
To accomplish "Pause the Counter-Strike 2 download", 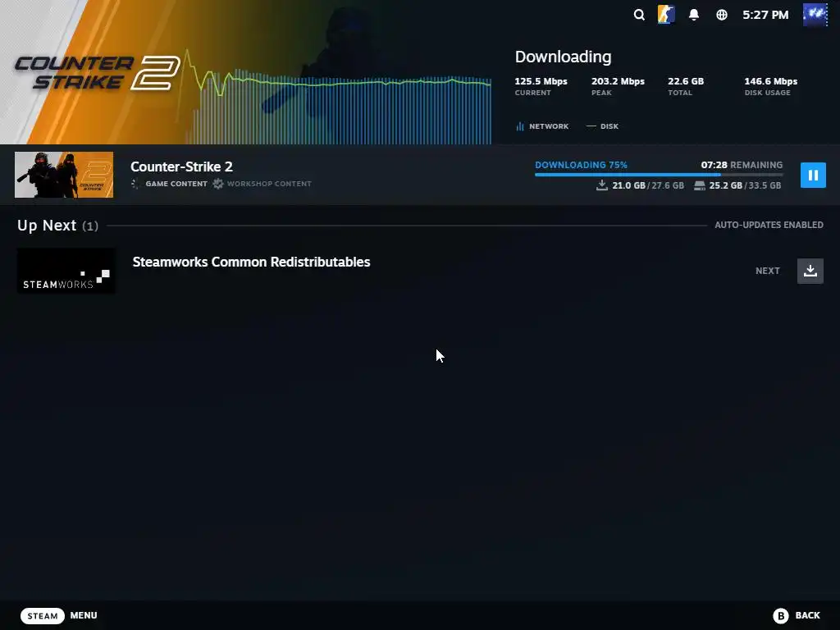I will [x=813, y=176].
